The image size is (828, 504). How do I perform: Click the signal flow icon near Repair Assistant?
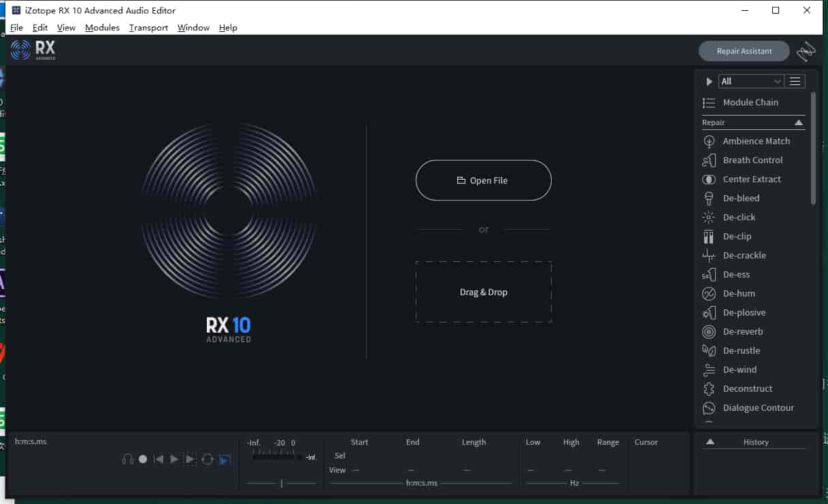(x=806, y=50)
